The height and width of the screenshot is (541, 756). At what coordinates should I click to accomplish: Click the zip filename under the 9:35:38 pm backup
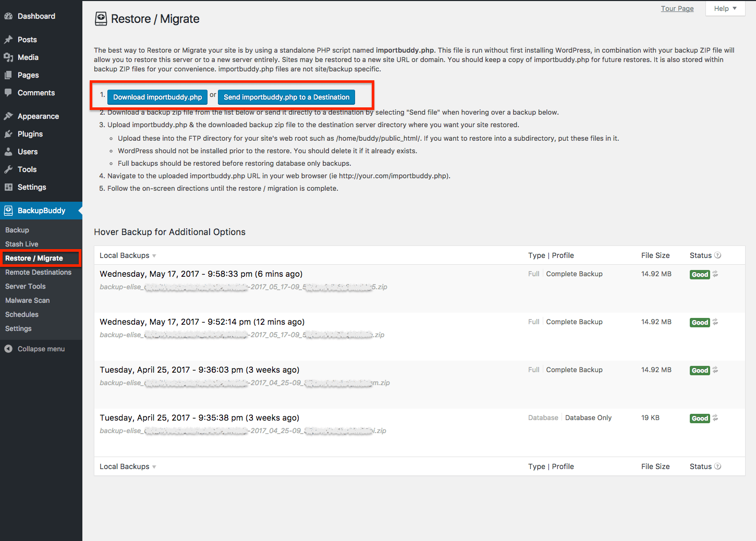243,431
